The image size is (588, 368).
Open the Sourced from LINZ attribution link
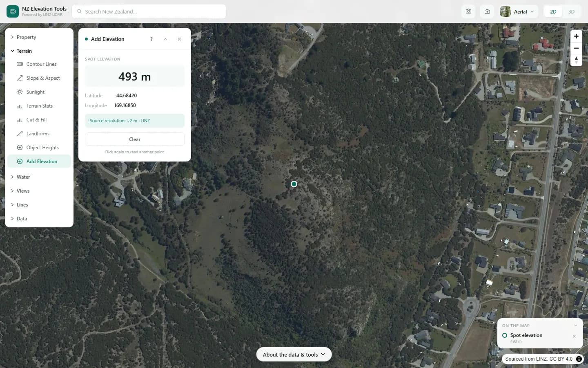539,359
